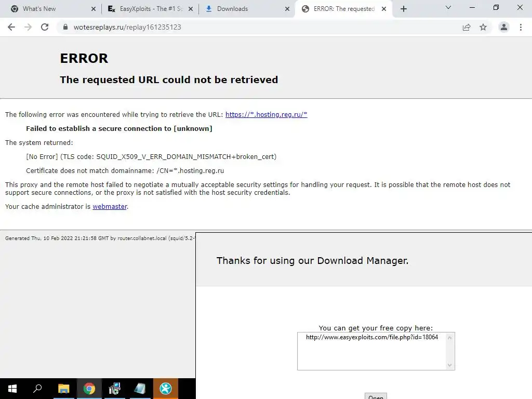
Task: Click the padlock site info icon
Action: tap(65, 27)
